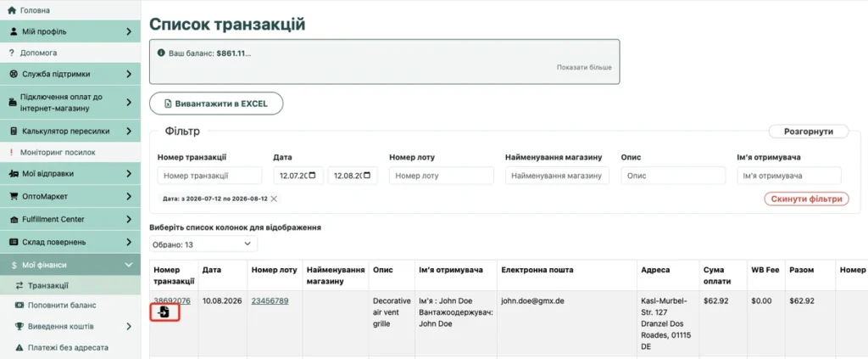Image resolution: width=868 pixels, height=359 pixels.
Task: Click the document icon under transaction 38692076
Action: pyautogui.click(x=164, y=312)
